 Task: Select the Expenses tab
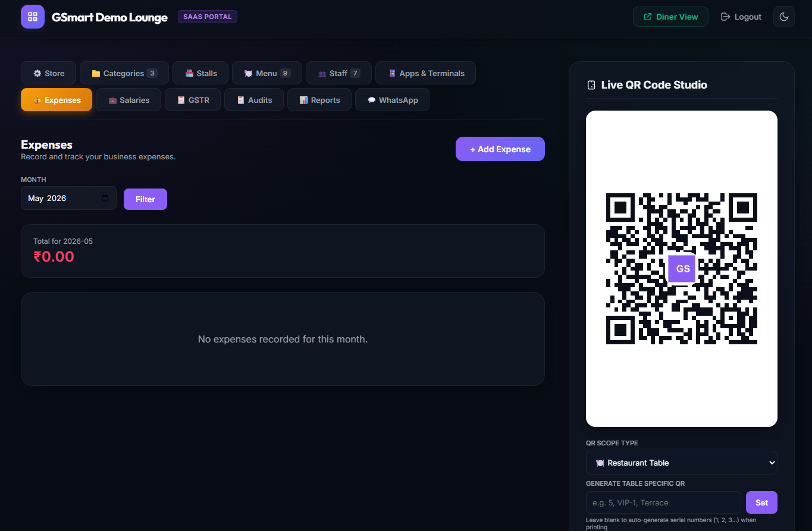[57, 100]
